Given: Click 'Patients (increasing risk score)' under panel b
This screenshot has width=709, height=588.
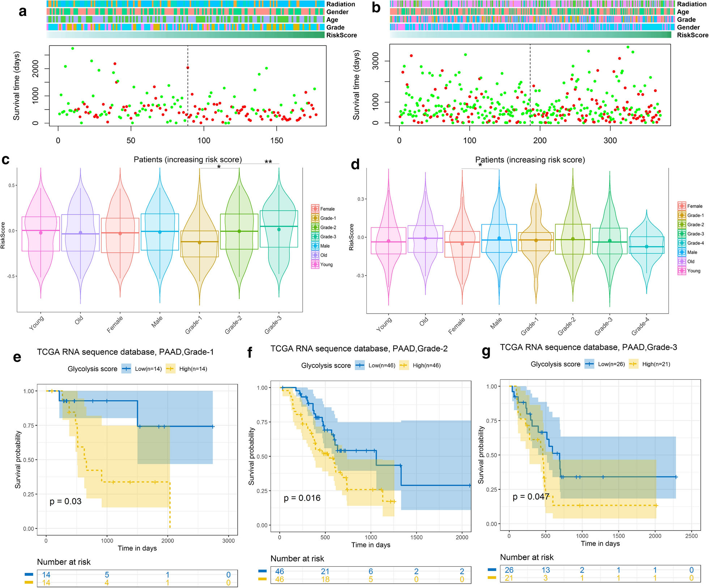Looking at the screenshot, I should (530, 160).
